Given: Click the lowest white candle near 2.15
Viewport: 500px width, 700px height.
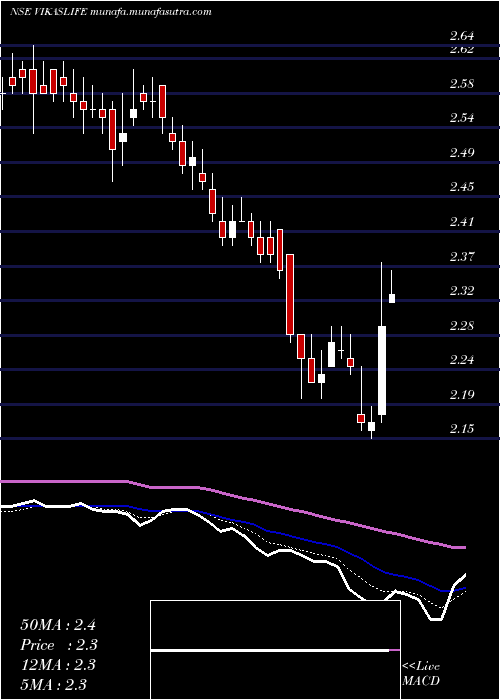Looking at the screenshot, I should [x=371, y=426].
